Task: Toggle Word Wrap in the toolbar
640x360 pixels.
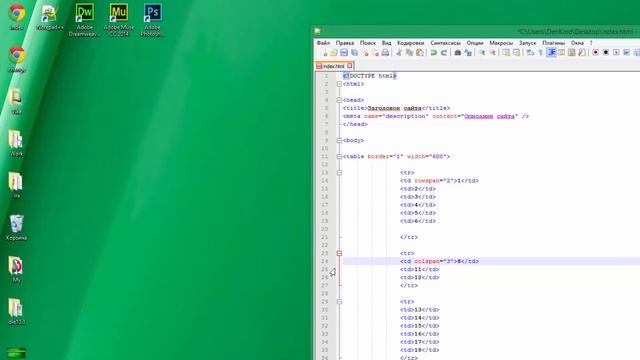Action: tap(530, 53)
